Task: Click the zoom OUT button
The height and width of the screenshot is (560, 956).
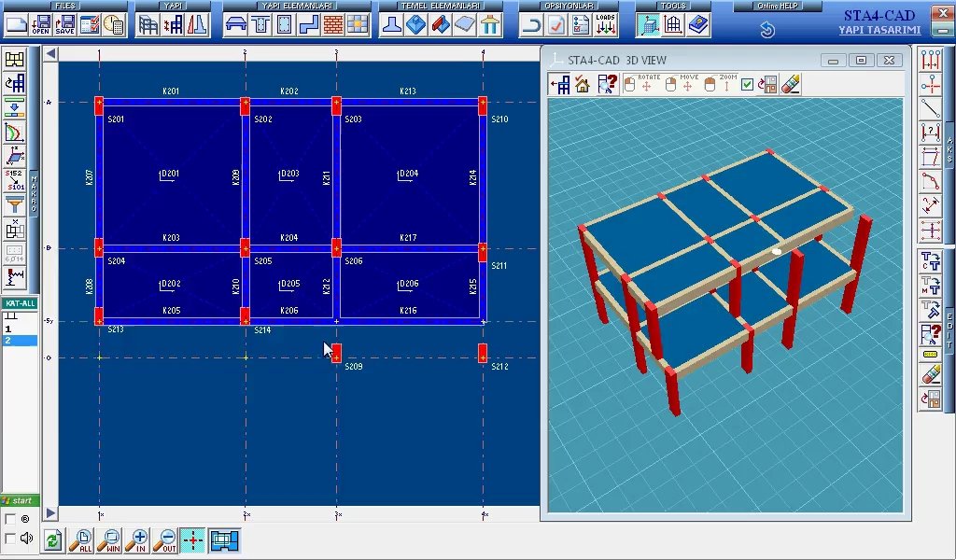Action: 165,540
